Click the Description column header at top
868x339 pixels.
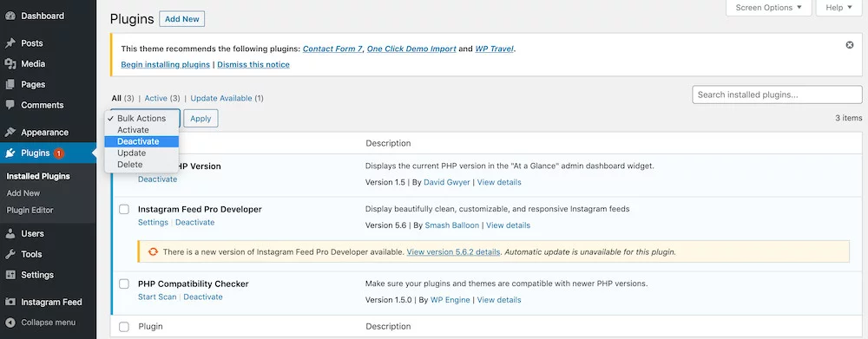click(388, 143)
